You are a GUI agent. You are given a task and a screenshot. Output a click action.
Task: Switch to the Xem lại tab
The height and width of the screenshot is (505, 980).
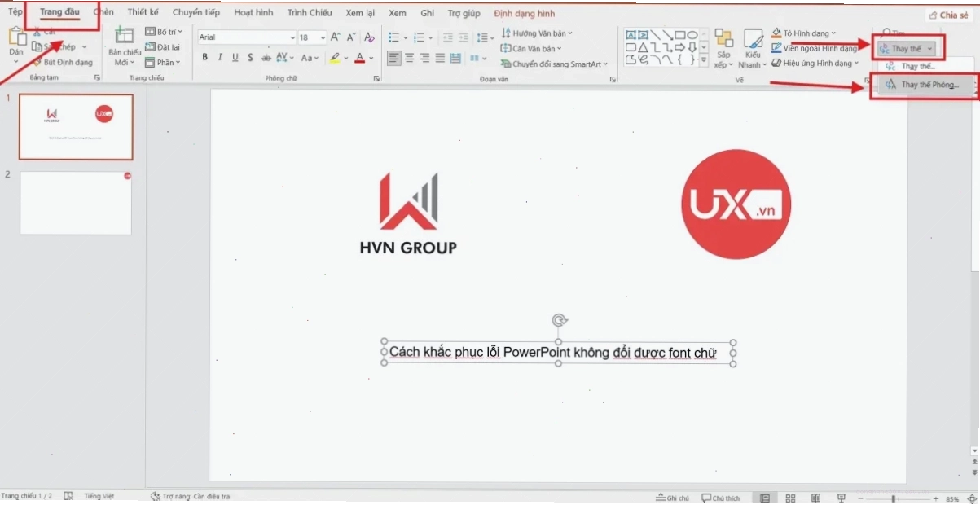[358, 13]
